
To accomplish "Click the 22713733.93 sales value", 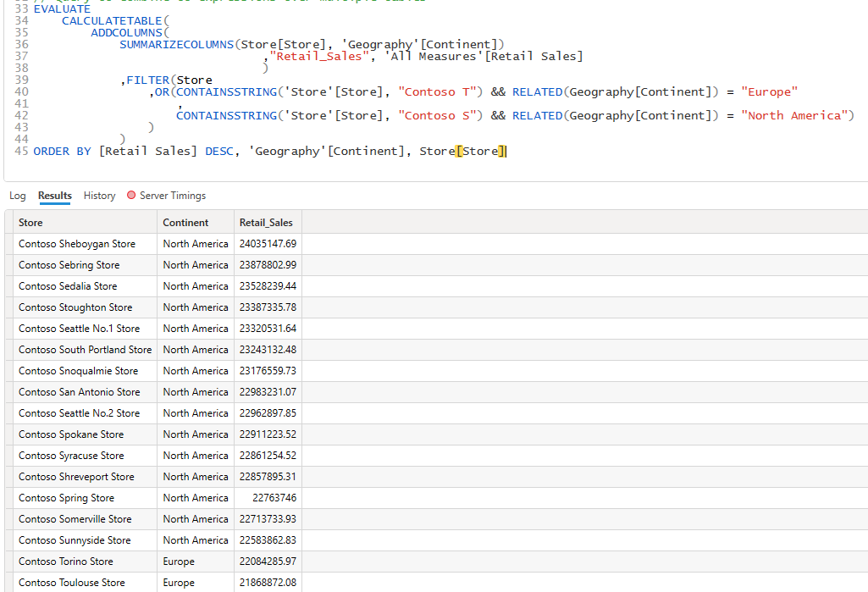I will point(268,519).
